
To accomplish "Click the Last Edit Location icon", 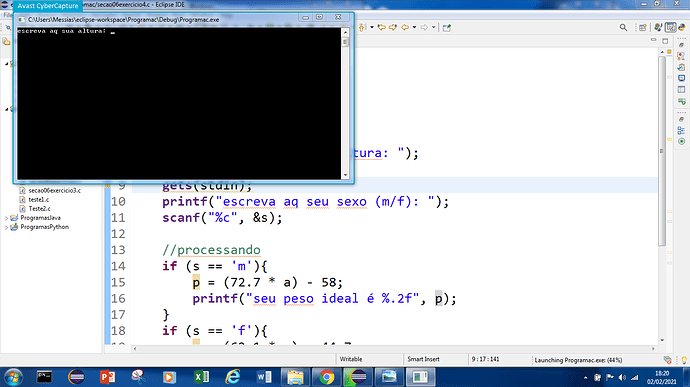I will (x=382, y=28).
